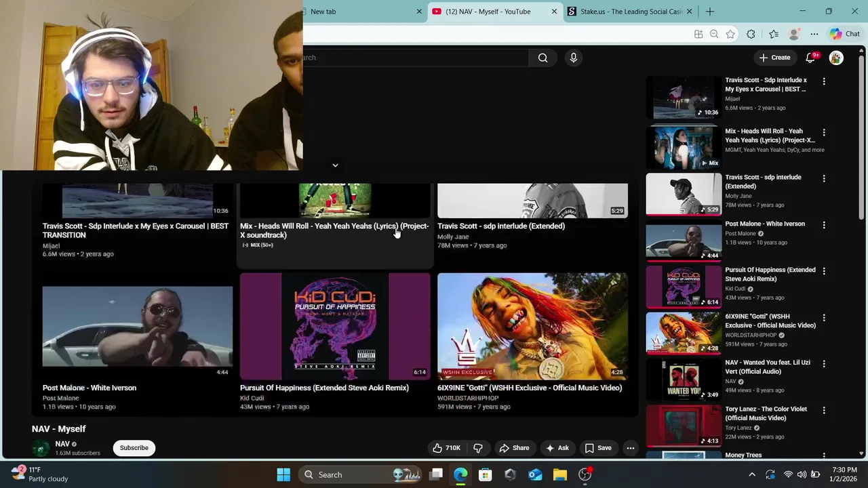Viewport: 868px width, 488px height.
Task: Open Edge favorites list icon
Action: tap(774, 34)
